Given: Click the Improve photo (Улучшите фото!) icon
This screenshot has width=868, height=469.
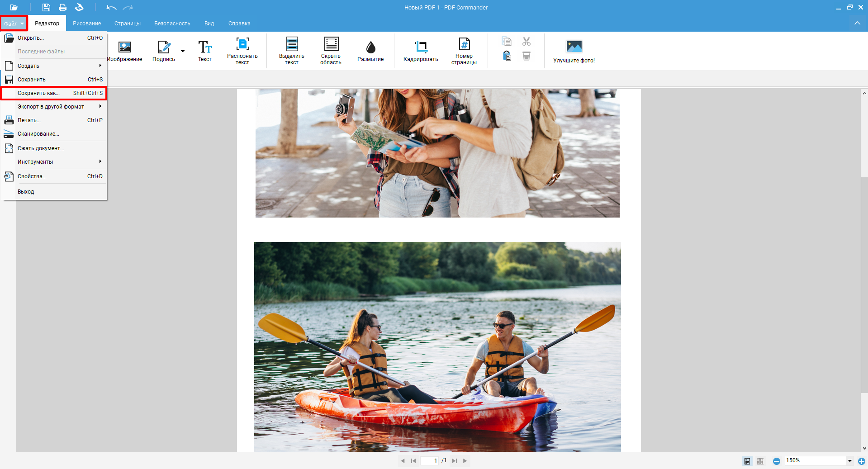Looking at the screenshot, I should coord(574,46).
